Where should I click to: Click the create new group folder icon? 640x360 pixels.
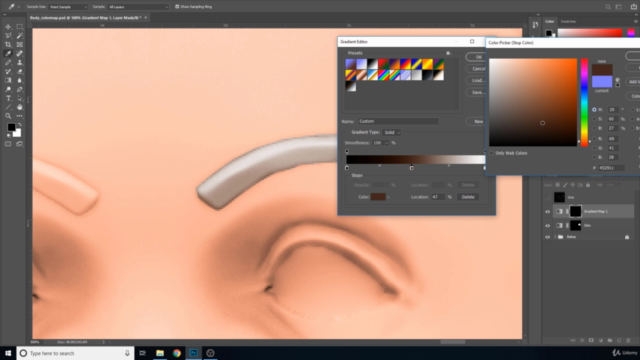pos(610,340)
